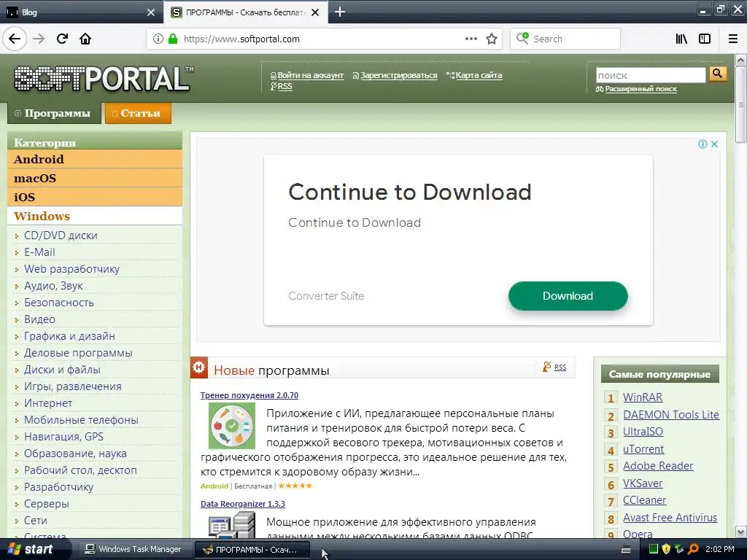This screenshot has width=747, height=560.
Task: Open Игры, развлечения subcategory
Action: pos(72,386)
